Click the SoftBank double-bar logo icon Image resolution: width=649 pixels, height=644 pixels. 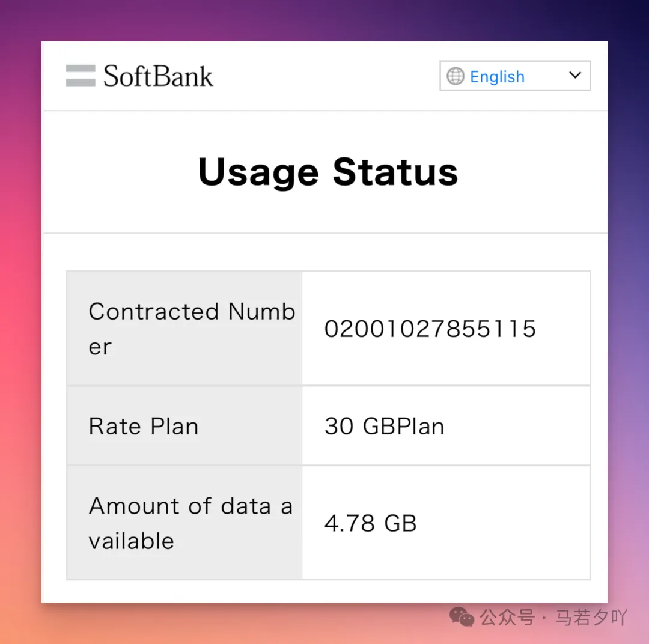pyautogui.click(x=81, y=76)
